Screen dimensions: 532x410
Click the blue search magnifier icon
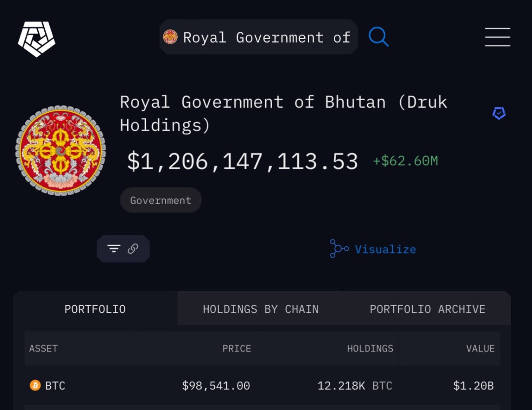(378, 36)
